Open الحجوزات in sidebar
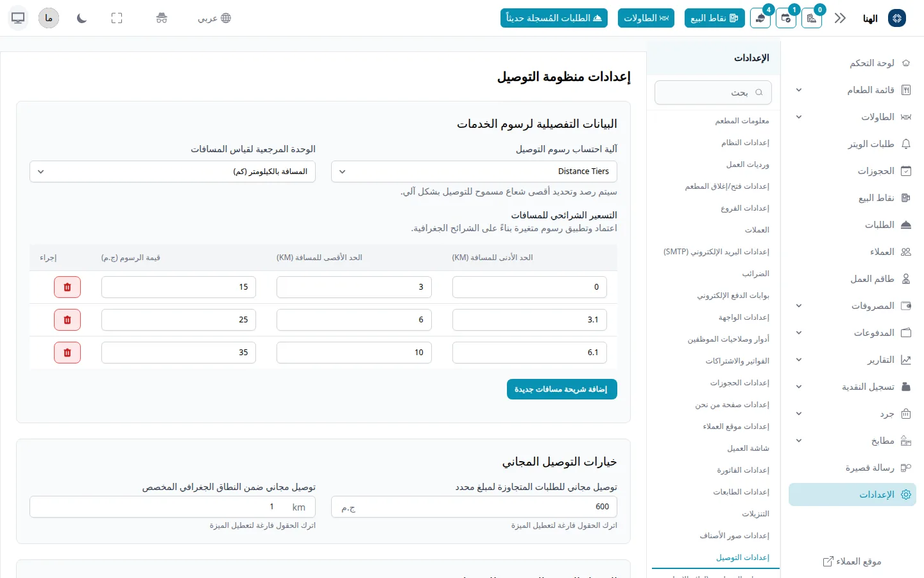This screenshot has width=924, height=578. tap(853, 171)
